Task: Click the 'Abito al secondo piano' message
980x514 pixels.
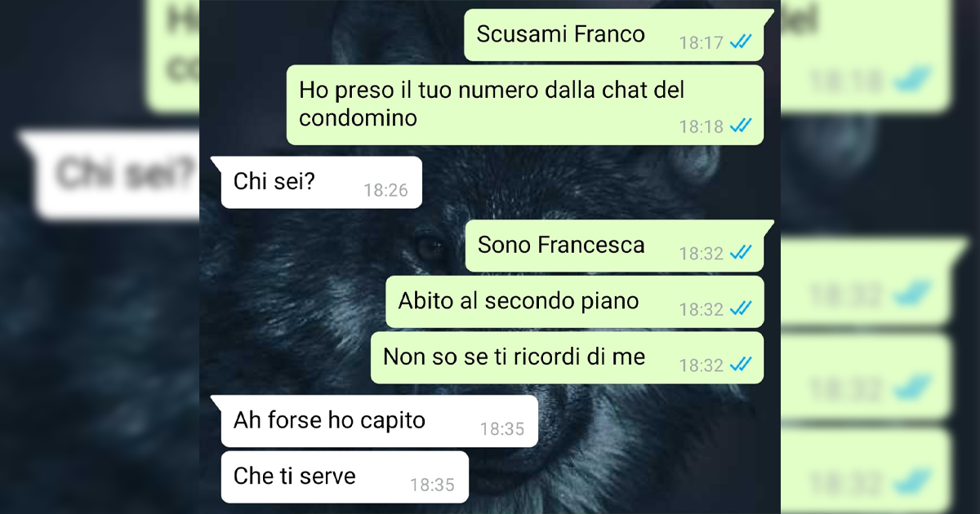Action: click(x=575, y=302)
